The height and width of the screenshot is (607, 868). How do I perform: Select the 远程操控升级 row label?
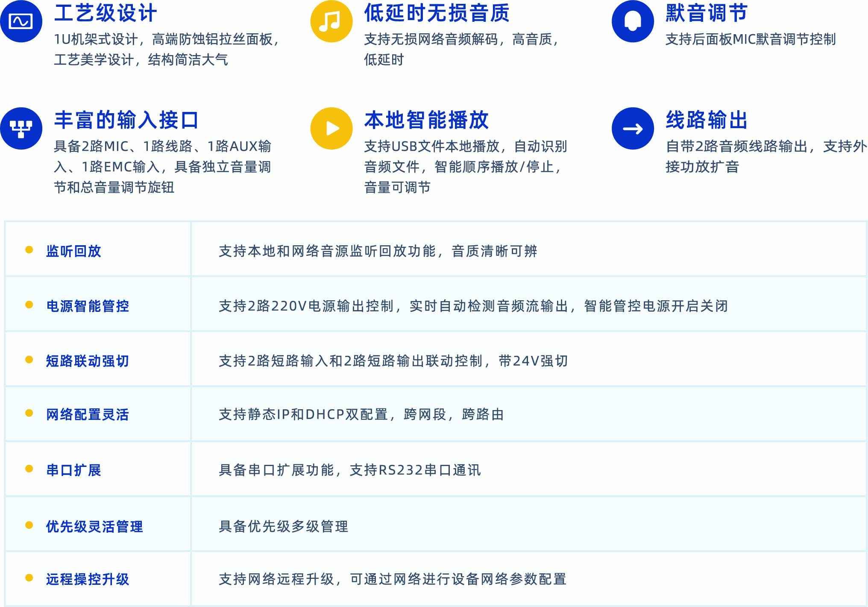click(x=88, y=579)
